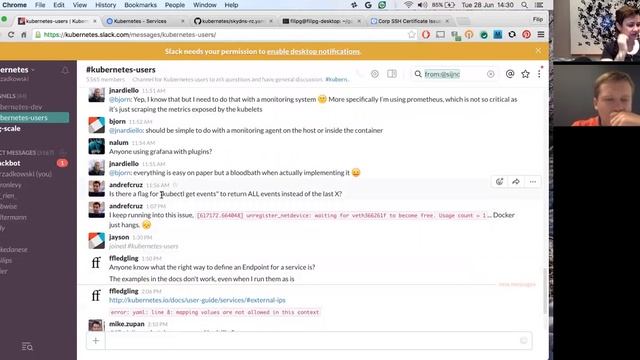Viewport: 640px width, 360px height.
Task: Open the slackbot direct message
Action: (11, 163)
